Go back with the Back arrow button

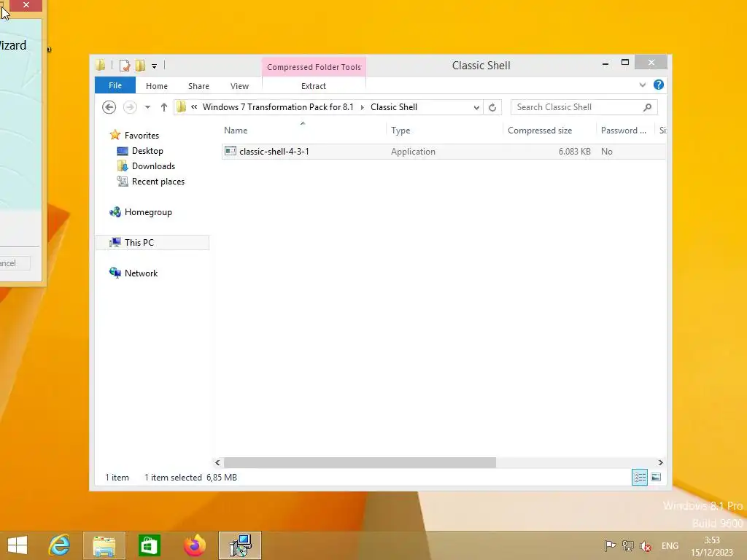[x=109, y=107]
